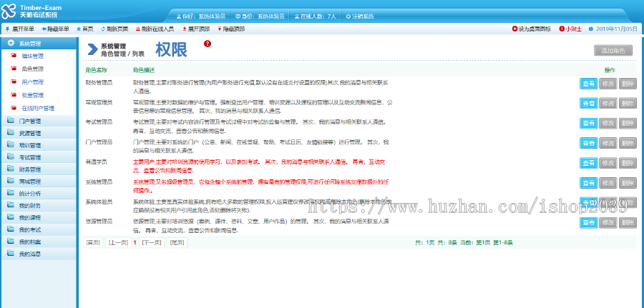Click 删除 for 系统管理员 role
Image resolution: width=644 pixels, height=308 pixels.
(628, 183)
